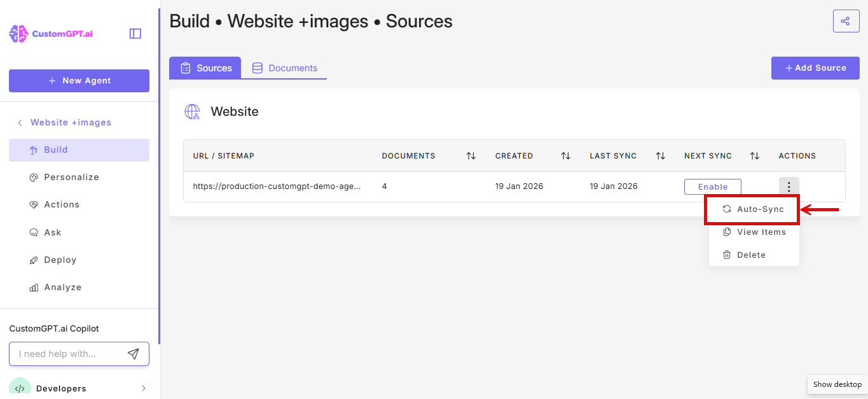Open the Personalize section
This screenshot has height=399, width=868.
[x=79, y=178]
